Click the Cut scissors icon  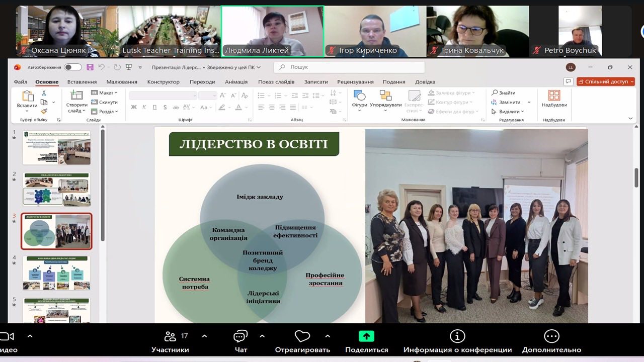pyautogui.click(x=44, y=93)
